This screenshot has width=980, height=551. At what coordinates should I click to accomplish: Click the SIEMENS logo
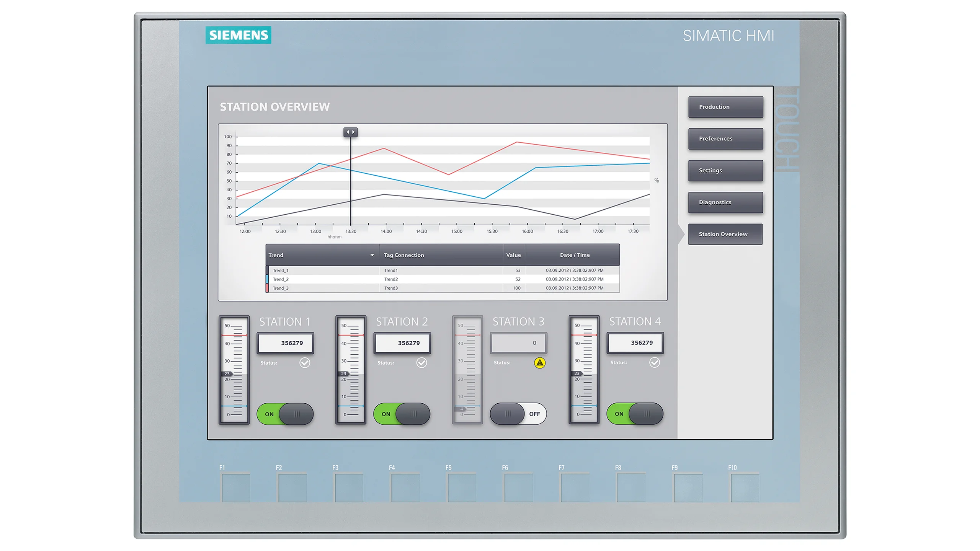coord(238,35)
